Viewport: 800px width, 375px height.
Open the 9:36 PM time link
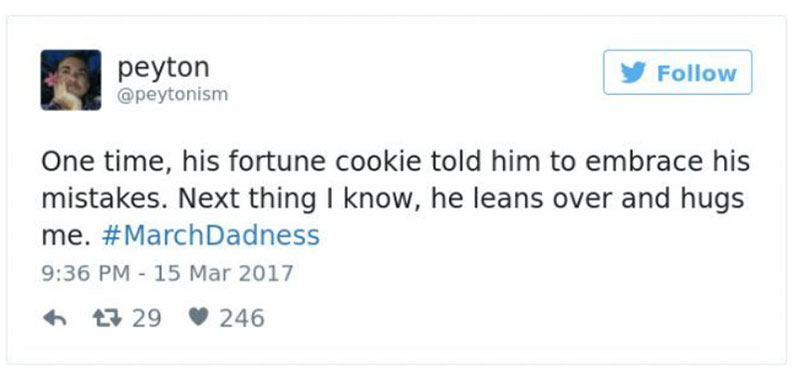(85, 273)
